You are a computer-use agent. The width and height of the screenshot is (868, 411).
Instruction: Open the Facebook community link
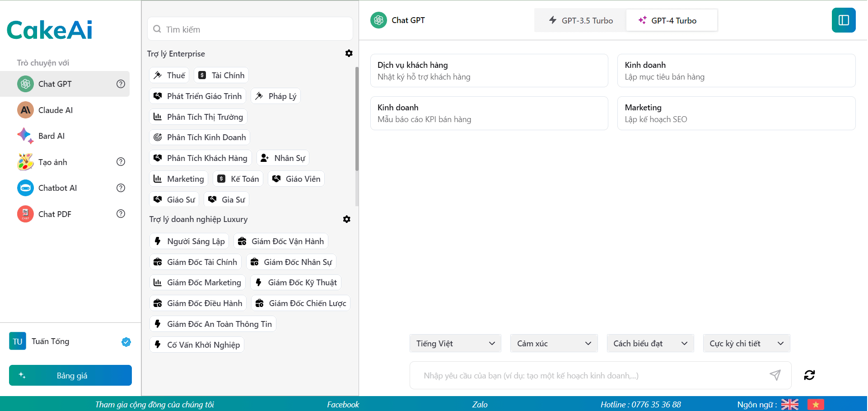click(x=343, y=404)
